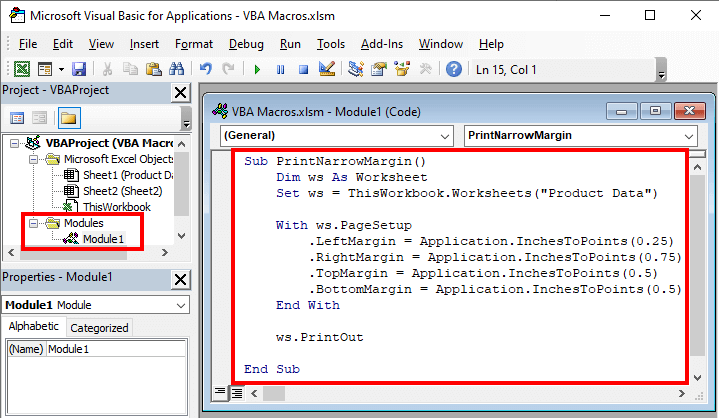Click the Project tree scroll-up arrow
Screen dimensions: 719x418
coord(182,144)
